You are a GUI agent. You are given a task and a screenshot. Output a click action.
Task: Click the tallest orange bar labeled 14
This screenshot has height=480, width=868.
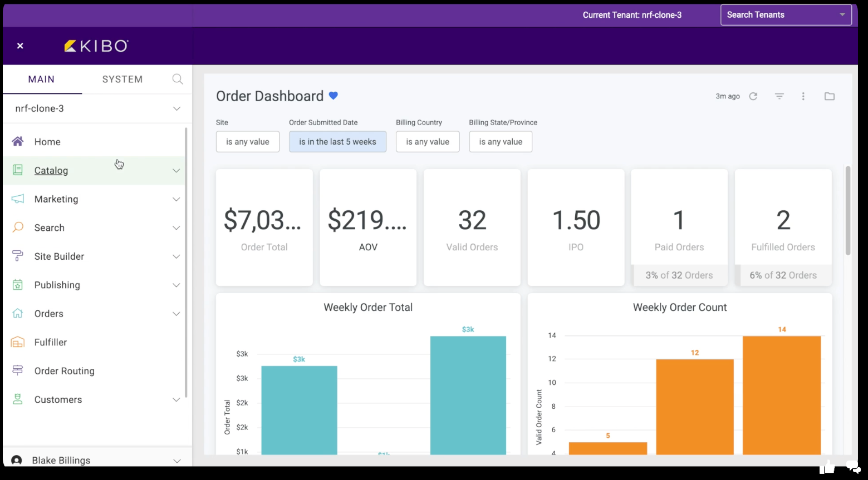[782, 395]
